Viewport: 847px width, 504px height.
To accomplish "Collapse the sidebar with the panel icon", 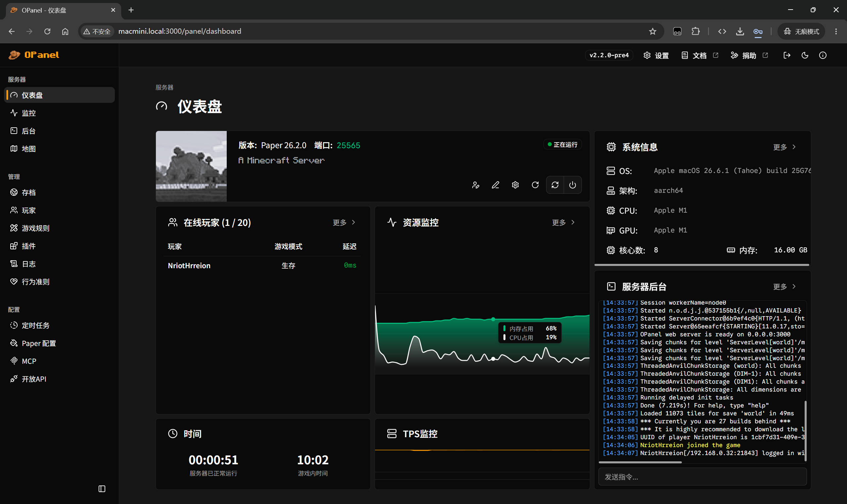I will pos(102,489).
